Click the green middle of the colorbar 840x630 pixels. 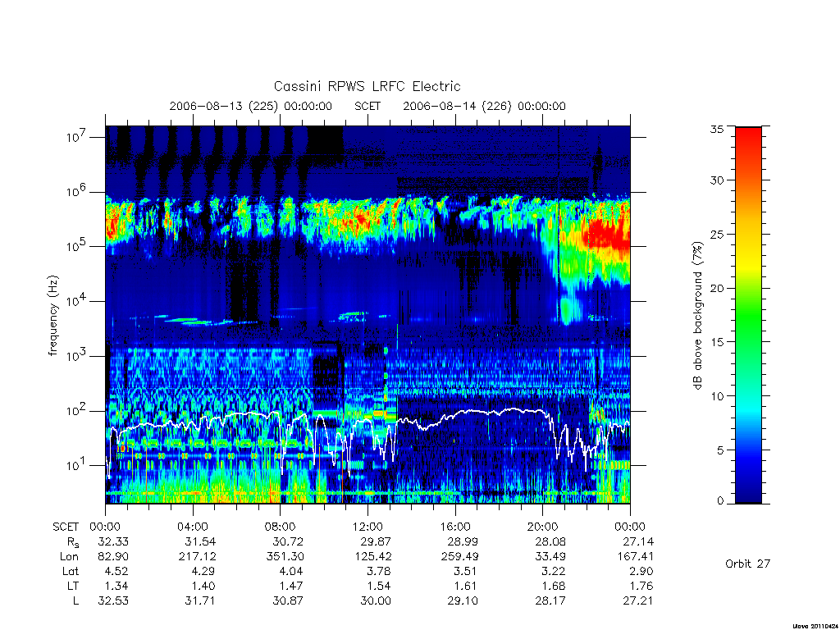click(x=748, y=315)
